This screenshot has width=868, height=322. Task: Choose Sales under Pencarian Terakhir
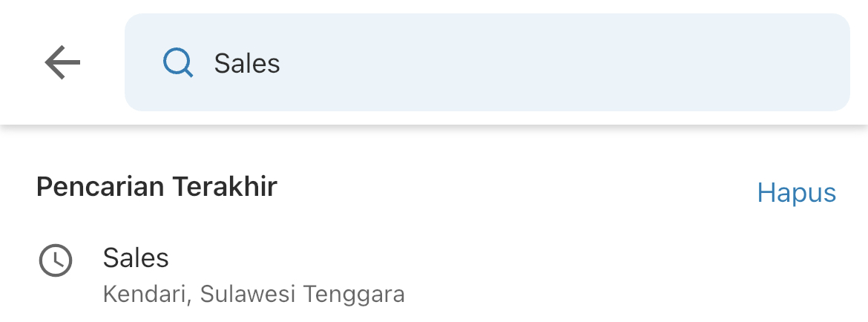pyautogui.click(x=136, y=257)
